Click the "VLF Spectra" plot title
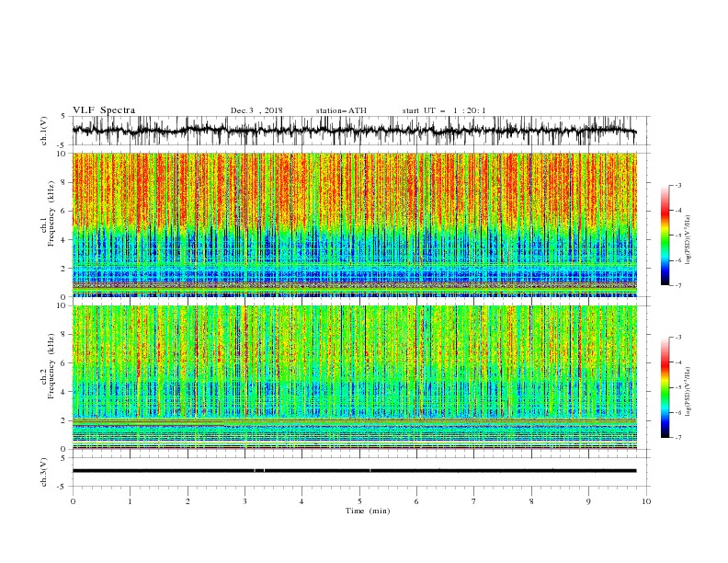The width and height of the screenshot is (728, 563). click(104, 110)
